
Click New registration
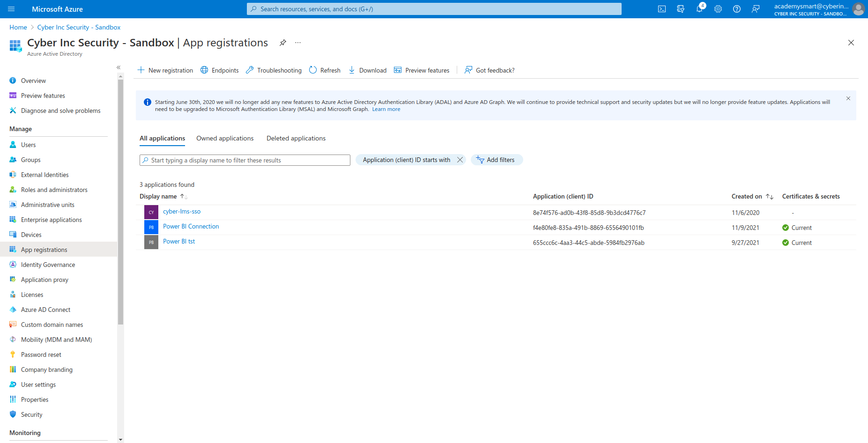point(165,70)
